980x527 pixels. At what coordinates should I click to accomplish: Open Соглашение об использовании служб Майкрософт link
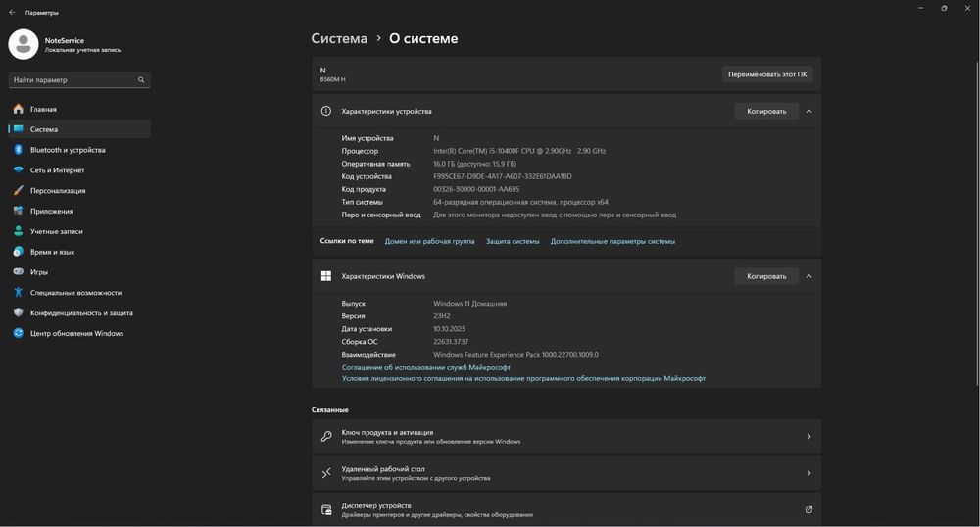[x=426, y=367]
